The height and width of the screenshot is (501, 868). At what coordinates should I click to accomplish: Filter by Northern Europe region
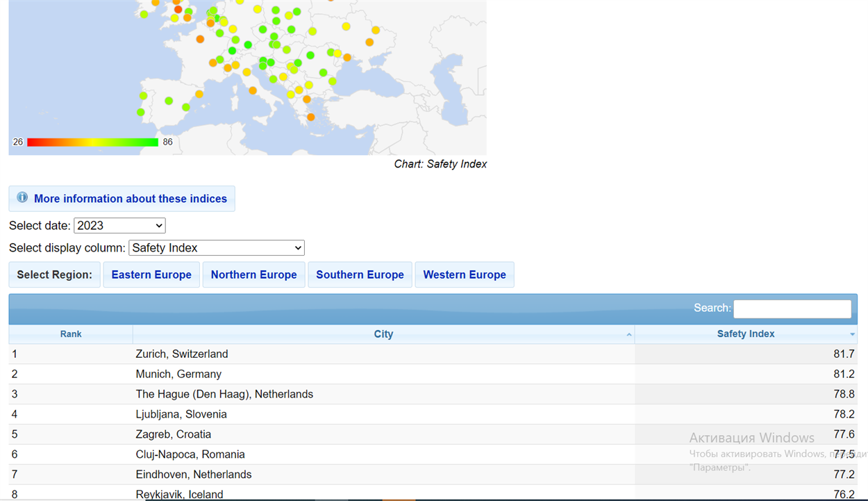coord(254,274)
